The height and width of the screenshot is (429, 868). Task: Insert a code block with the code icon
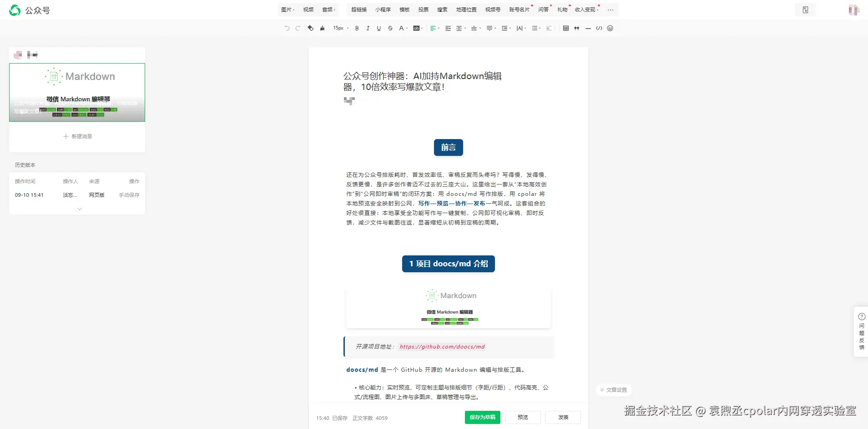(x=599, y=28)
